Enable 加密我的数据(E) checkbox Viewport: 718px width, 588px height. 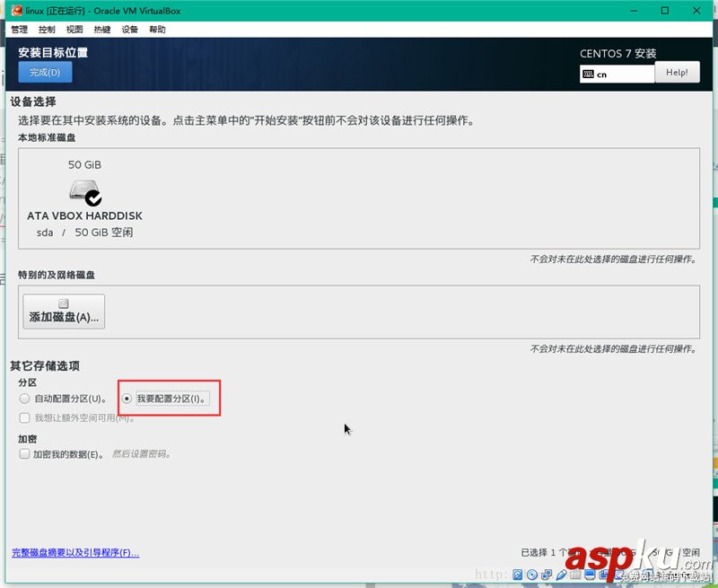(25, 454)
